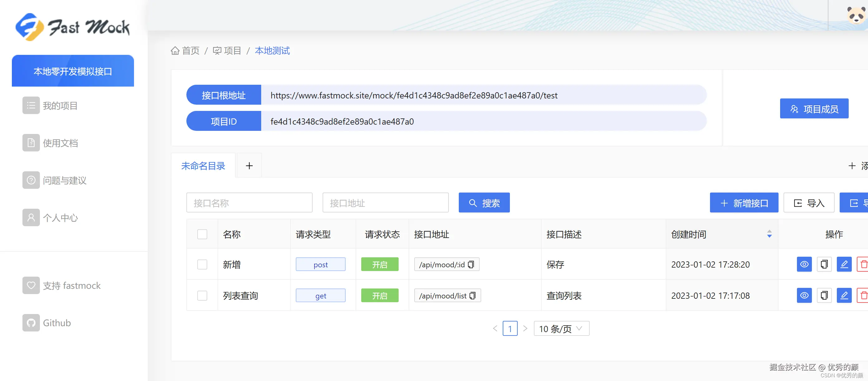Open Github from the sidebar
Screen dimensions: 868x381
coord(57,323)
